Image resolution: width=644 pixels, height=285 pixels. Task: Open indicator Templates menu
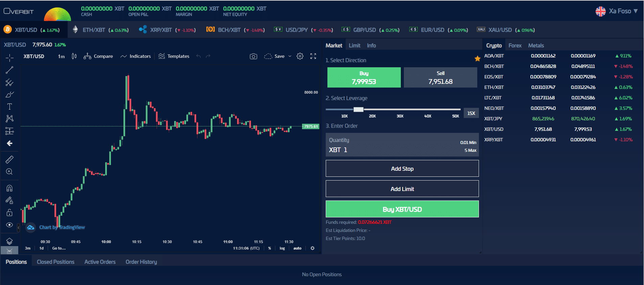174,56
